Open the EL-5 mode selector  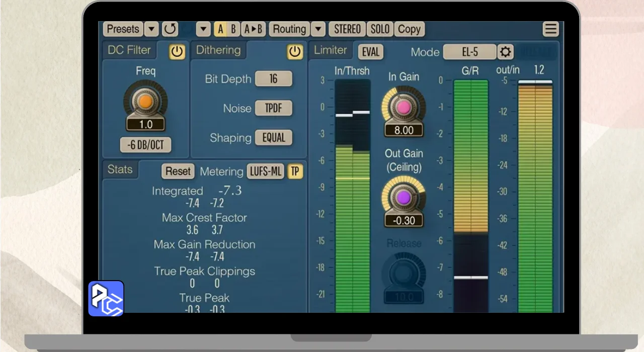click(470, 52)
